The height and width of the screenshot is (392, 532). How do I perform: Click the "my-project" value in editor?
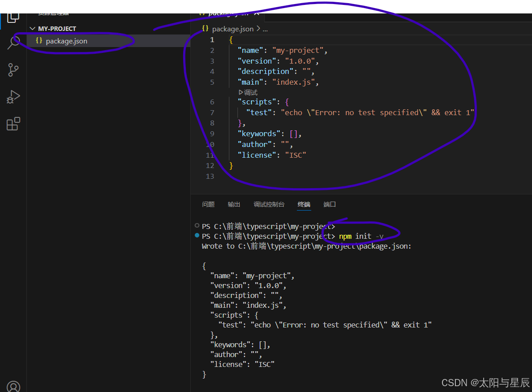pos(297,51)
